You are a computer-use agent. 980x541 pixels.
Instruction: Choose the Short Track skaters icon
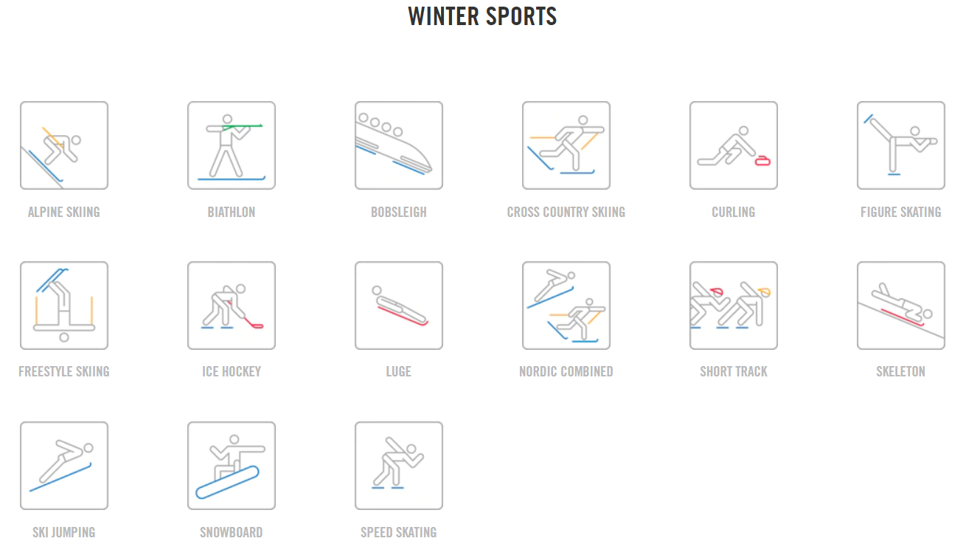click(x=734, y=306)
